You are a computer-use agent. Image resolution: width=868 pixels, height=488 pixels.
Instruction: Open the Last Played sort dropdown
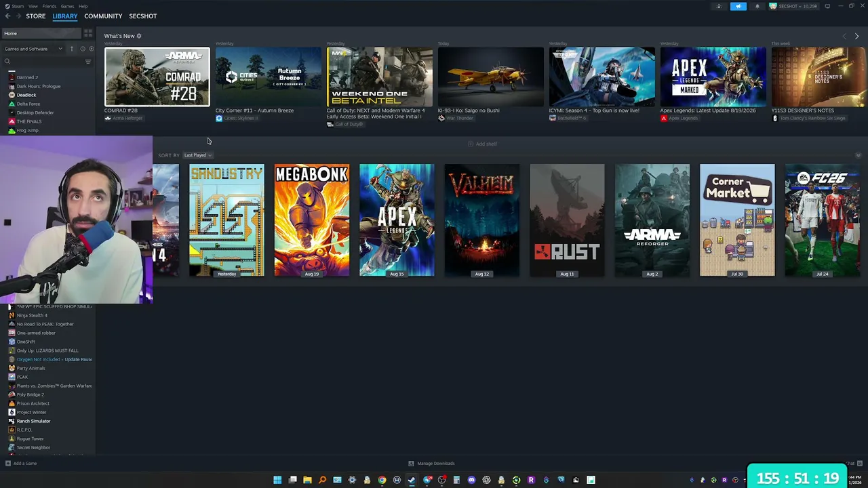197,155
